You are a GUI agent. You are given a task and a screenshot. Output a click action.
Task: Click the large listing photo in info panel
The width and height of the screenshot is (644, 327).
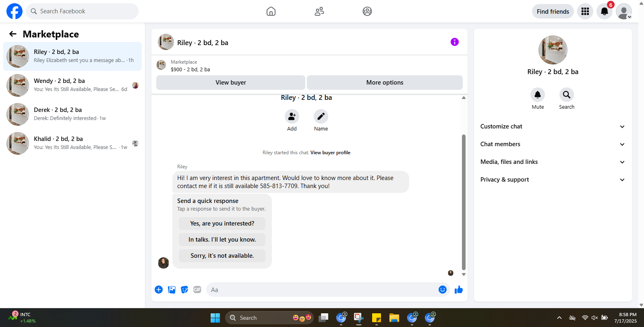pos(553,50)
